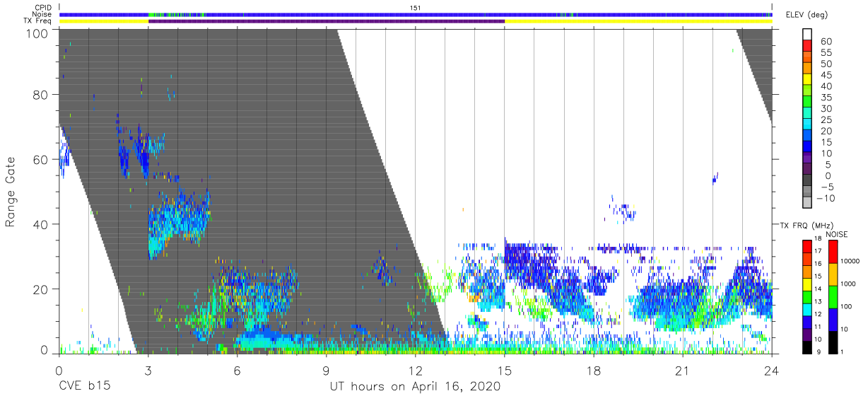868x401 pixels.
Task: Click the NOISE legend title
Action: tap(836, 234)
